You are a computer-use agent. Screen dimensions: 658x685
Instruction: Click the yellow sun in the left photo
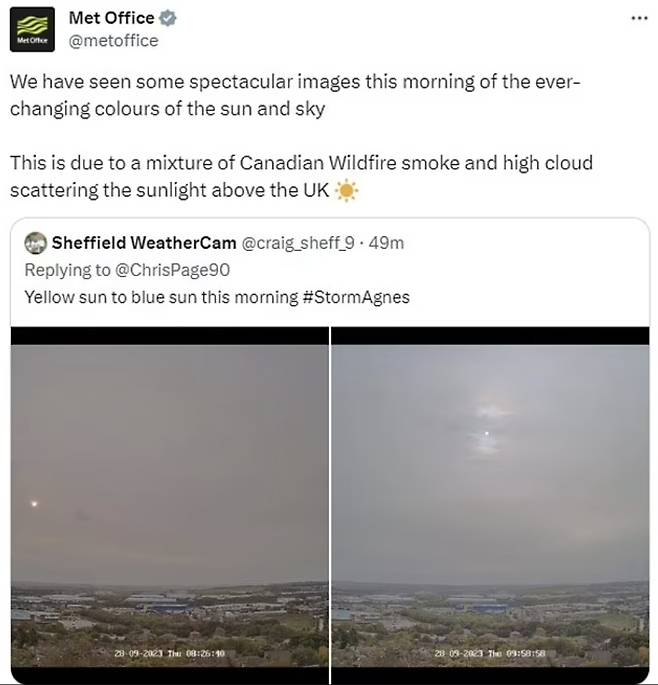pos(35,504)
